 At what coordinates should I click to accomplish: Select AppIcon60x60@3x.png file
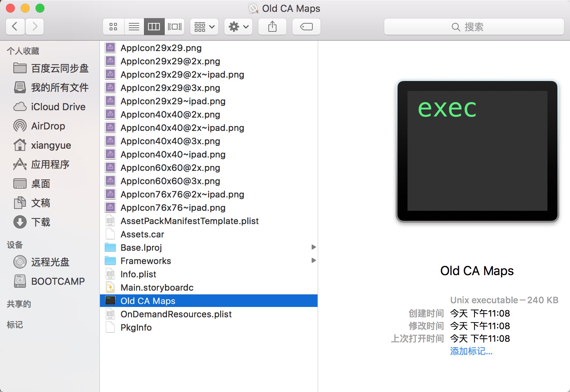click(170, 181)
